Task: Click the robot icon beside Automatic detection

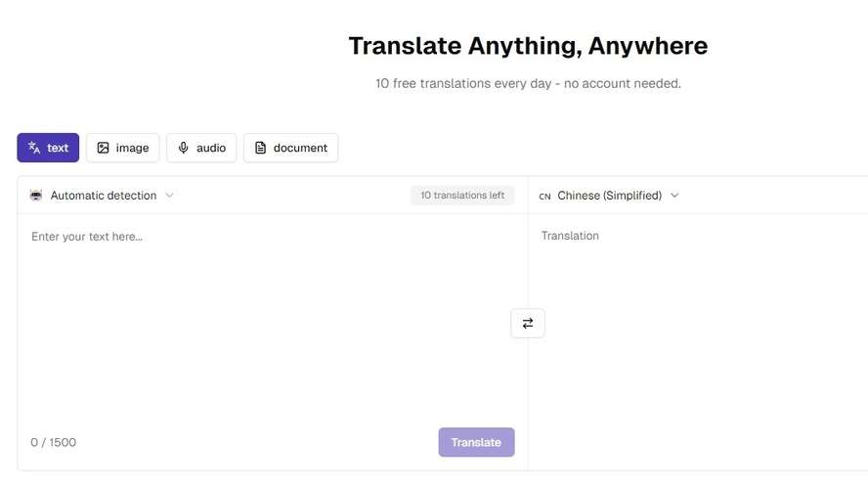Action: (x=36, y=196)
